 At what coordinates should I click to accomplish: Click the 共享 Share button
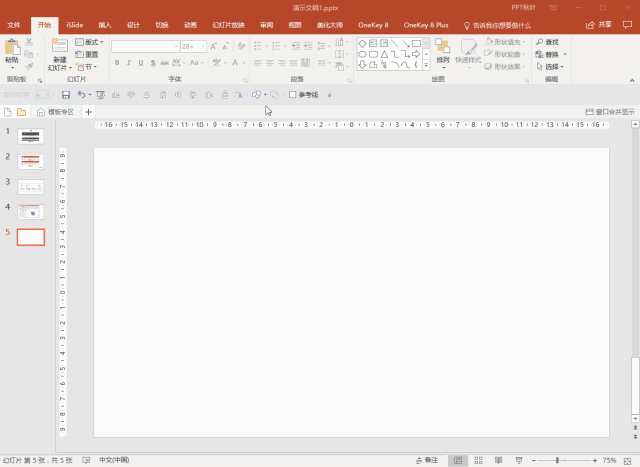(599, 25)
